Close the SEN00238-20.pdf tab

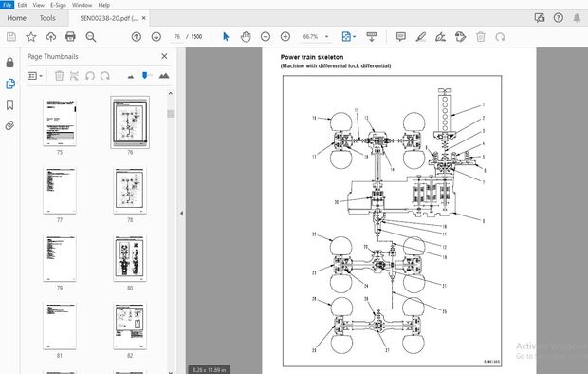[x=143, y=18]
